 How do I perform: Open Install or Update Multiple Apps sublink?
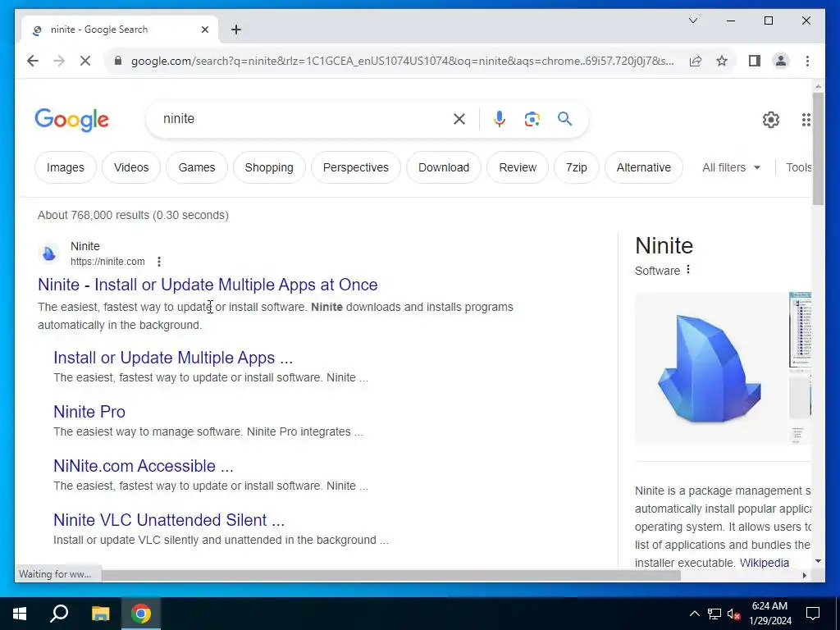coord(173,358)
